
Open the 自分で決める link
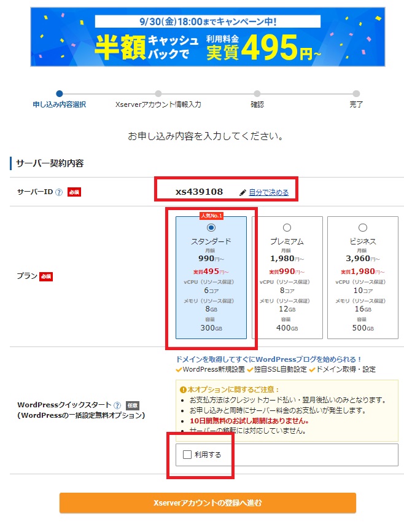click(269, 192)
